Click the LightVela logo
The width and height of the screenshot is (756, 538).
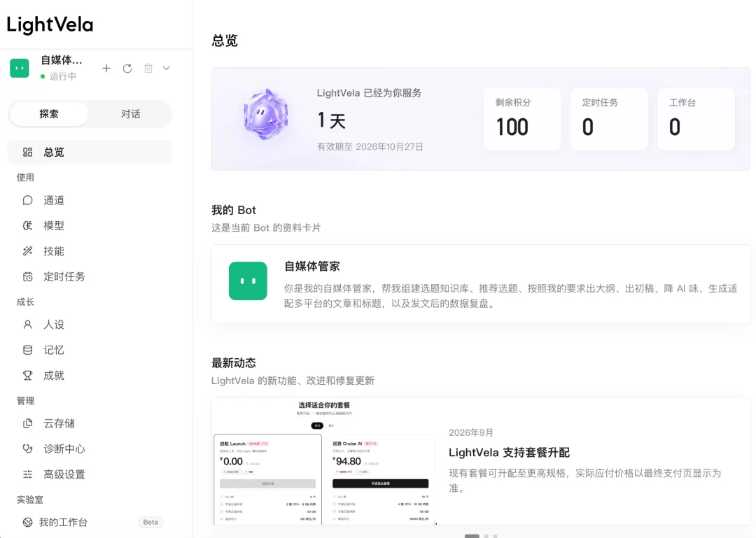50,25
